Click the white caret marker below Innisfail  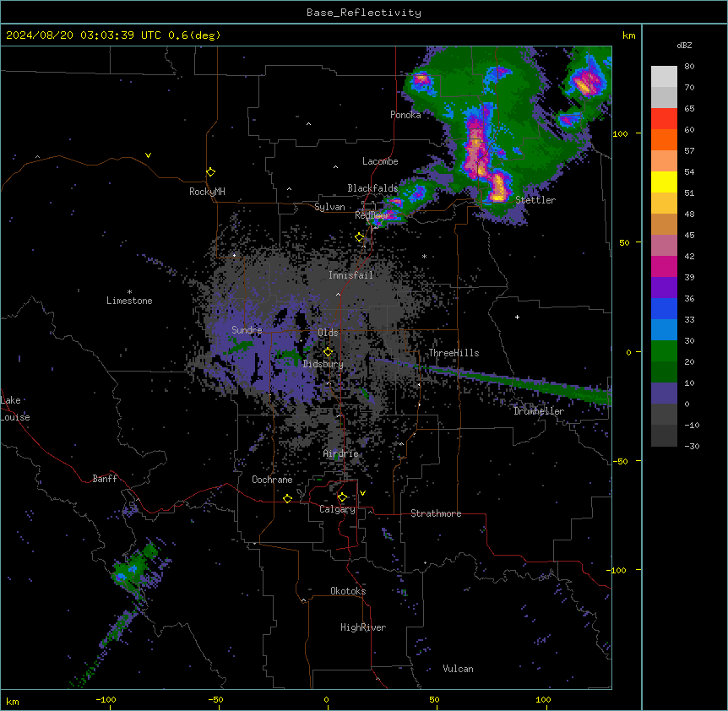(x=338, y=294)
